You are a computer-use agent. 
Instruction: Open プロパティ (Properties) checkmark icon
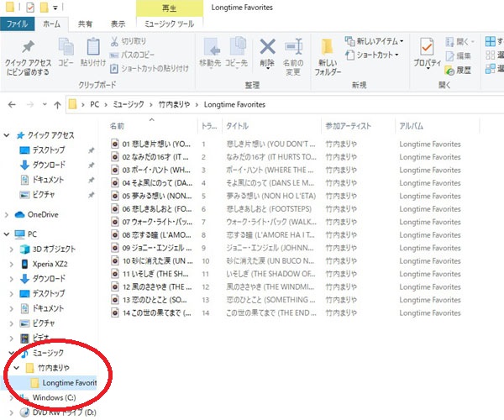tap(427, 46)
